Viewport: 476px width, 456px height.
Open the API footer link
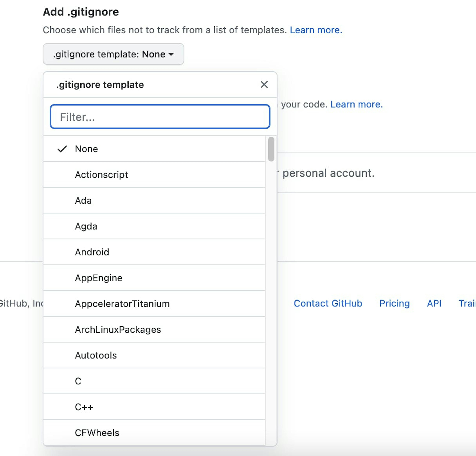[x=434, y=303]
